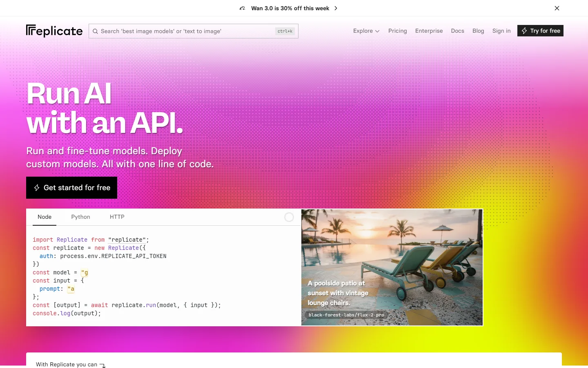Click the replicate.run(model, { input }) line
588x368 pixels.
point(127,305)
